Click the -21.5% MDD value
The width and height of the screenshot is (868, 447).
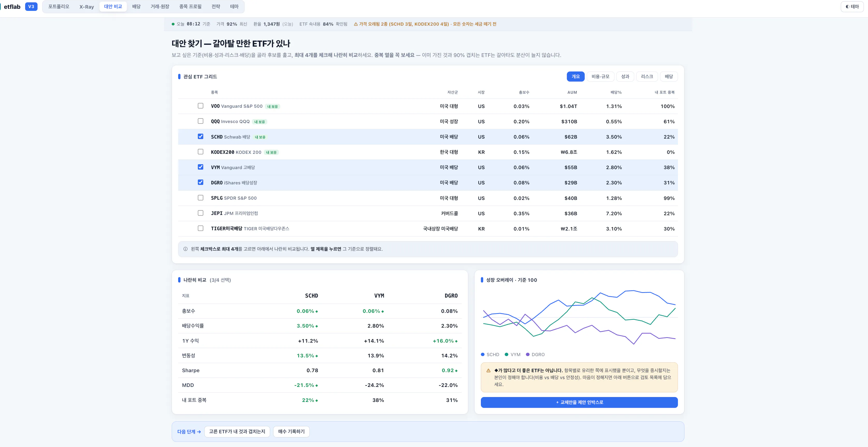coord(306,385)
